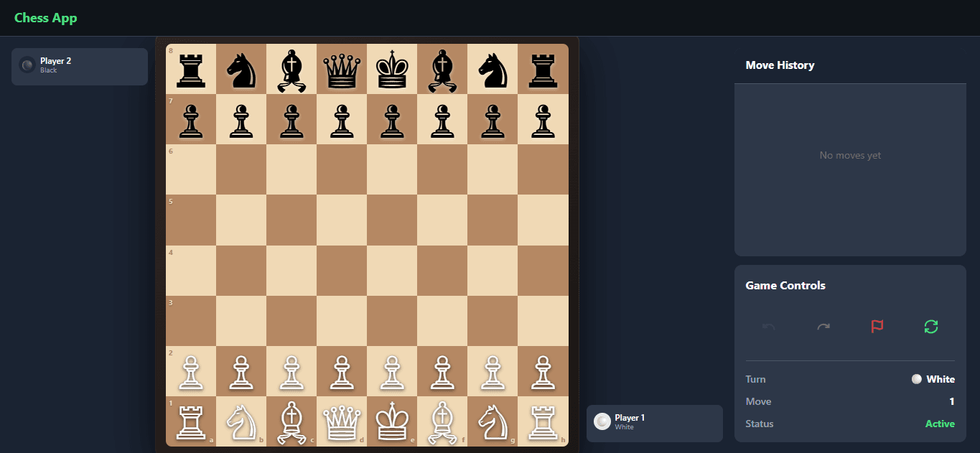The image size is (980, 453).
Task: Open the Player 2 panel
Action: point(79,66)
